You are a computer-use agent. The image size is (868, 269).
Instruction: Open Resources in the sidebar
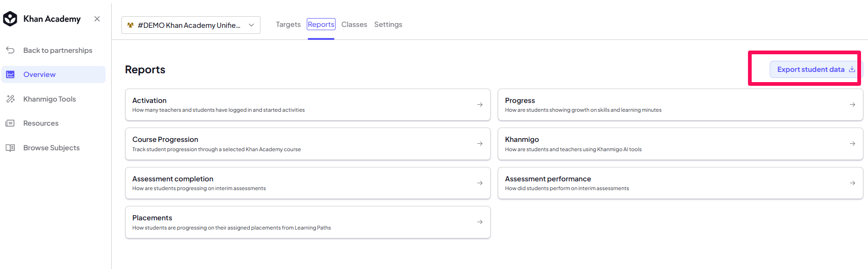pyautogui.click(x=54, y=123)
